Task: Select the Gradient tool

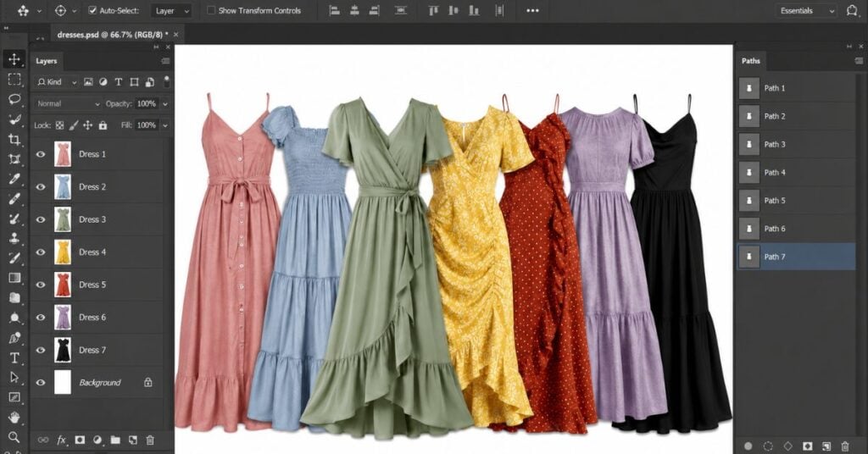Action: point(14,278)
